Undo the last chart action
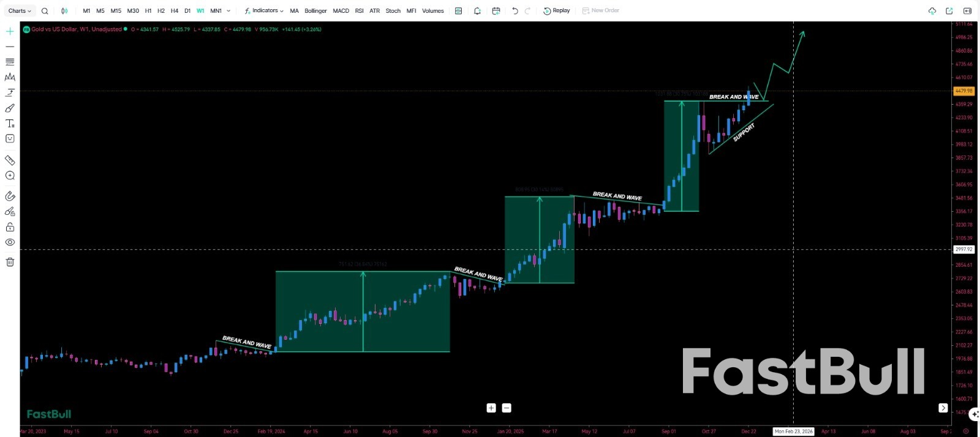This screenshot has width=980, height=437. pos(515,10)
